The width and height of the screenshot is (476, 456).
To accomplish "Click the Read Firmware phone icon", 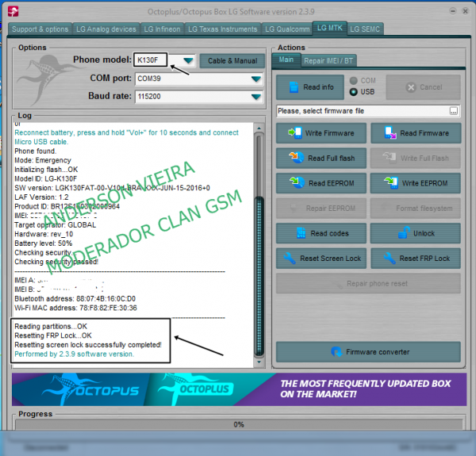I will coord(390,132).
